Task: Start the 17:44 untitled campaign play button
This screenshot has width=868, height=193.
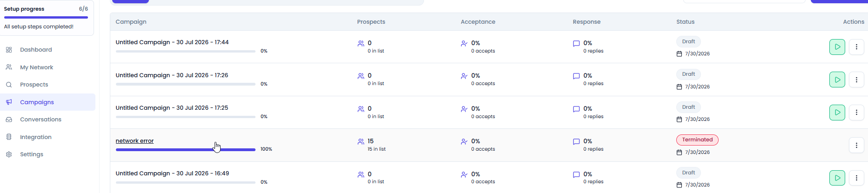Action: (837, 47)
